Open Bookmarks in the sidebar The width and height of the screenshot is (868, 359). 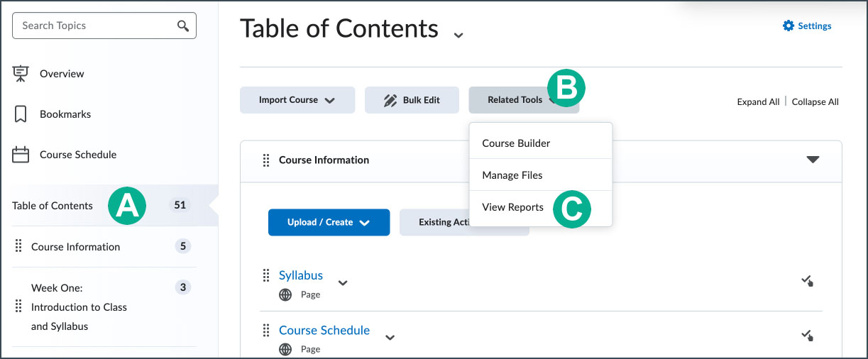[65, 114]
